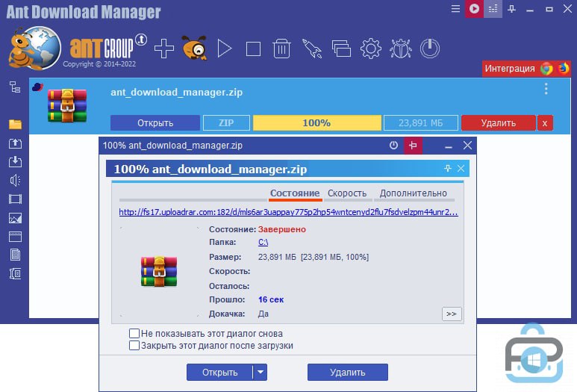
Task: Click the trash can delete icon
Action: [x=282, y=49]
